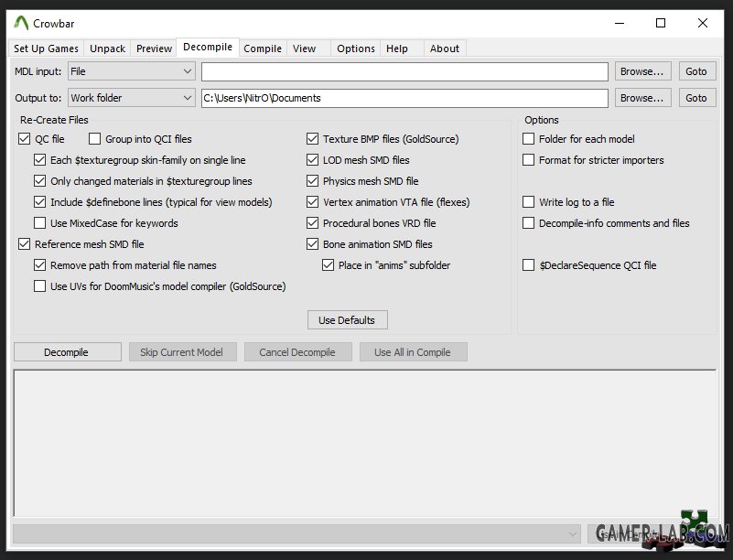
Task: Toggle Only changed materials in $texturegroup lines
Action: pos(39,181)
